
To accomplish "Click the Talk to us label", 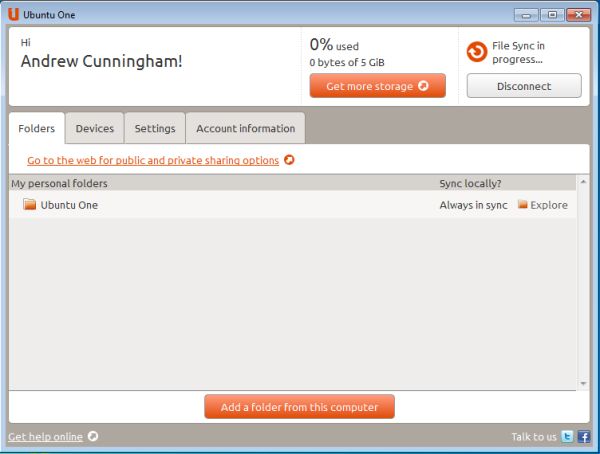I will [x=534, y=436].
